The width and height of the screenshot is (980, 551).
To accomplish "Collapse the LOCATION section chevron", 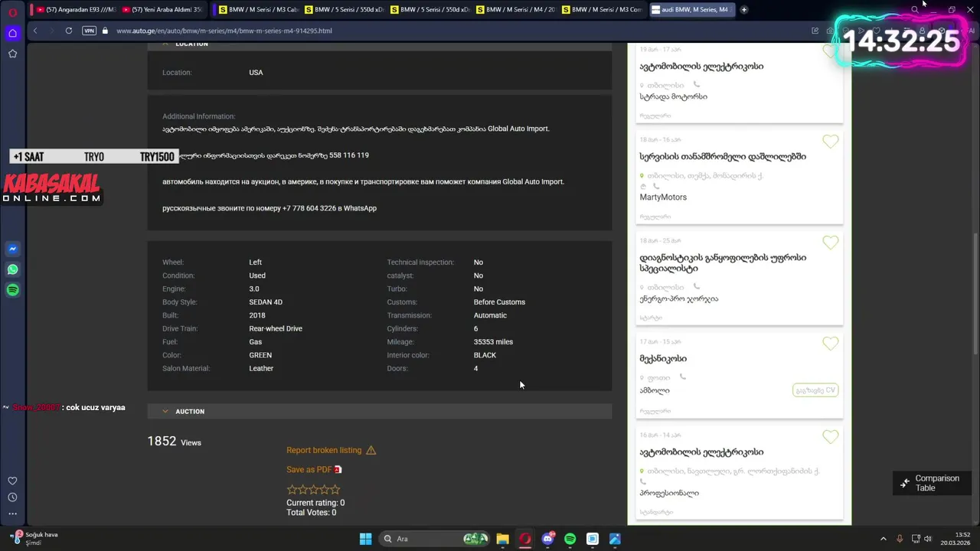I will pos(165,44).
